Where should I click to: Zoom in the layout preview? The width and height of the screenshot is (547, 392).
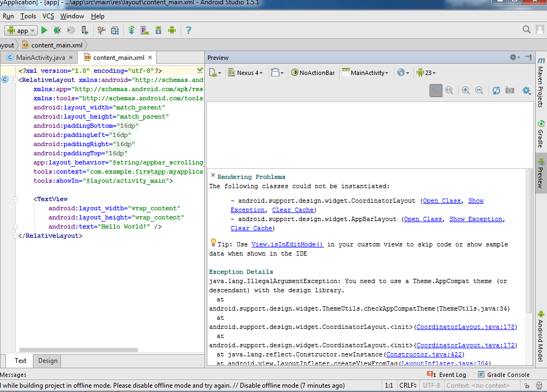pyautogui.click(x=466, y=91)
